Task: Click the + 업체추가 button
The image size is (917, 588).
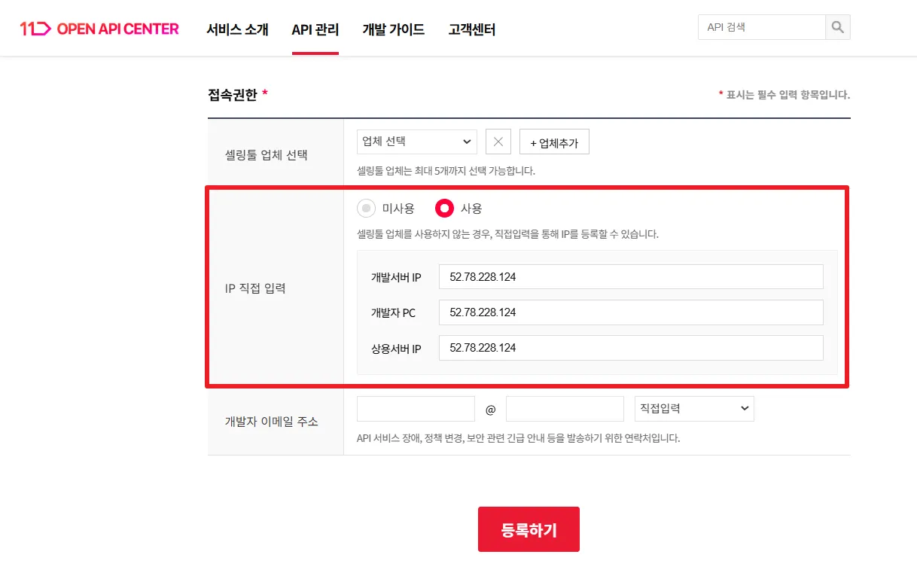Action: (554, 142)
